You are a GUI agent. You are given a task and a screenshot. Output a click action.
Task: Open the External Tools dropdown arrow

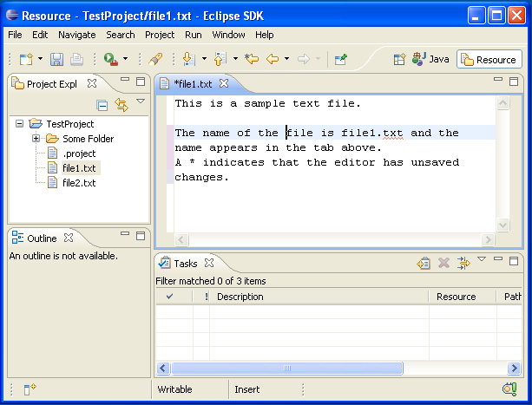click(x=125, y=59)
